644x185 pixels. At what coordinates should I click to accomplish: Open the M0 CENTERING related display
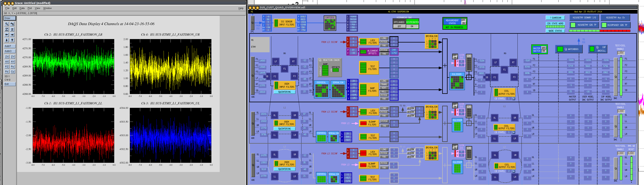[x=285, y=92]
